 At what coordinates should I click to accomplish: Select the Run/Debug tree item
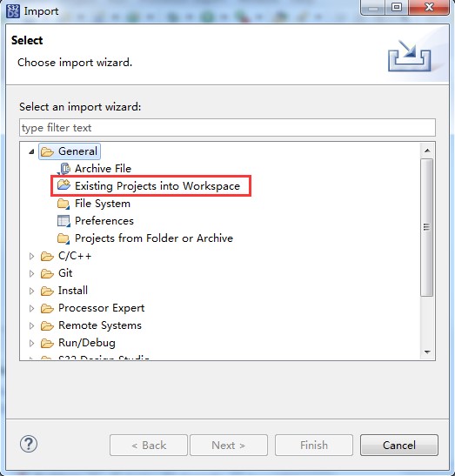click(87, 343)
